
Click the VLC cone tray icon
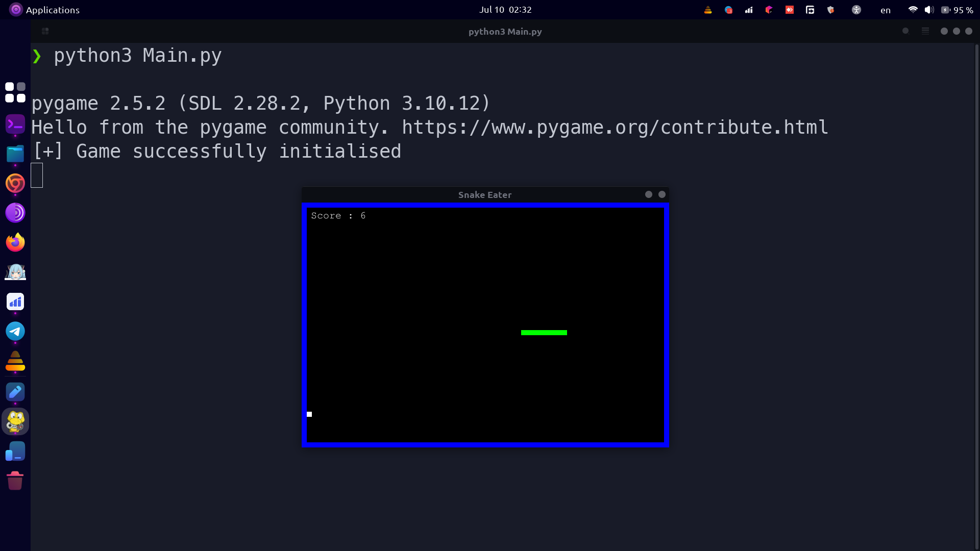707,10
